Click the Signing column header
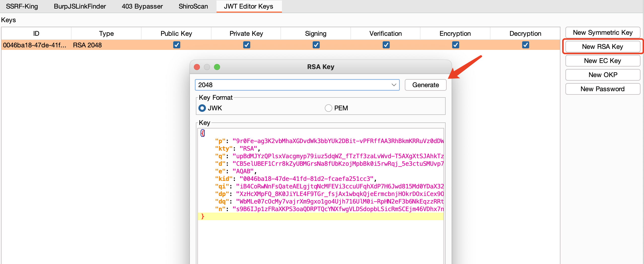This screenshot has height=264, width=644. tap(316, 34)
